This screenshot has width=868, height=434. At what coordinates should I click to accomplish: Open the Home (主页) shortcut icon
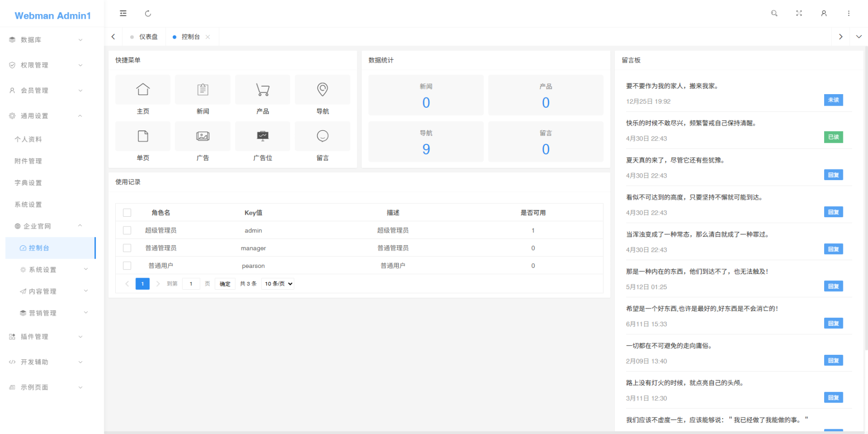click(143, 90)
